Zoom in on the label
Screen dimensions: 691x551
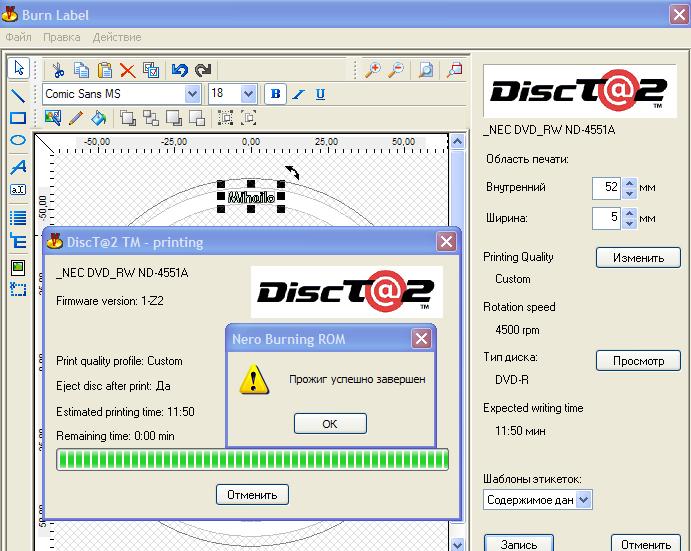(373, 70)
